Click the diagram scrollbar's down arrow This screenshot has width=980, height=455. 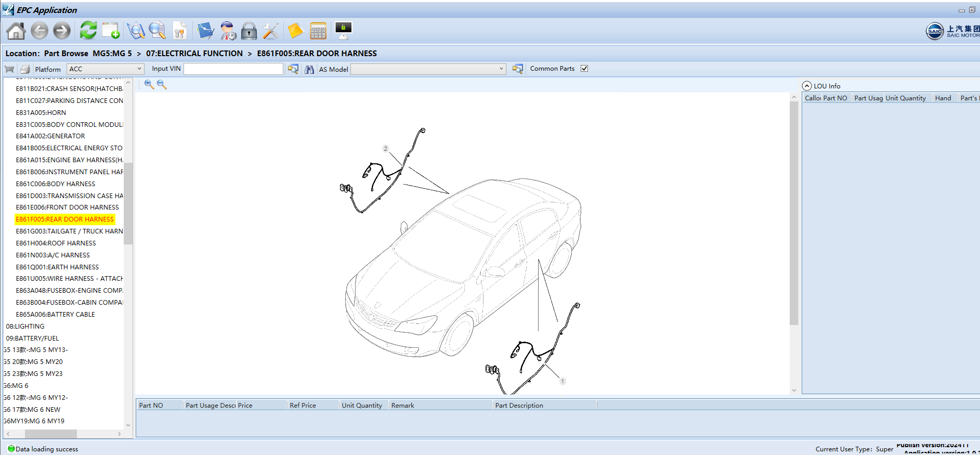click(794, 390)
